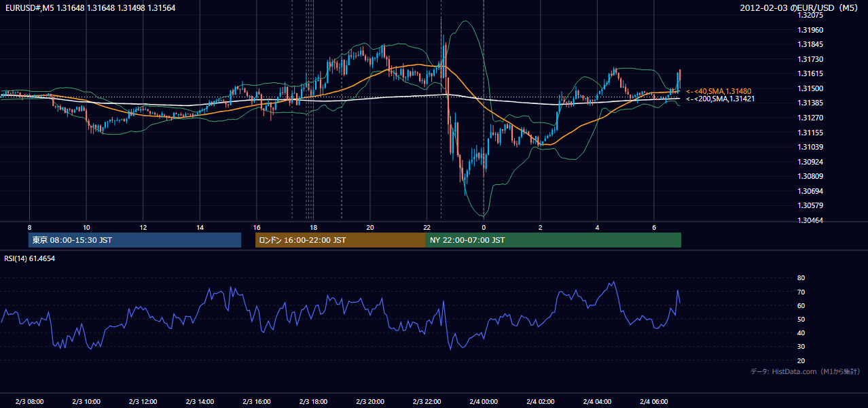Click the RSI(14) 61.4654 indicator label
Image resolution: width=868 pixels, height=408 pixels.
pos(30,258)
